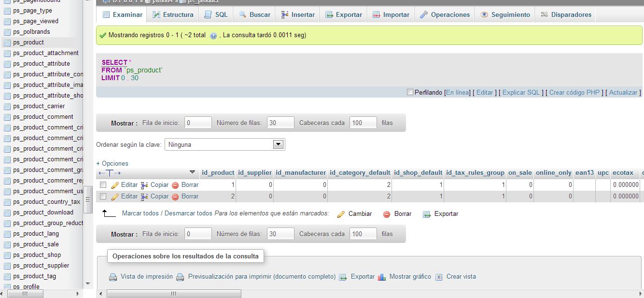The width and height of the screenshot is (644, 298).
Task: Click table icon beside ps_product_attachment
Action: 7,53
